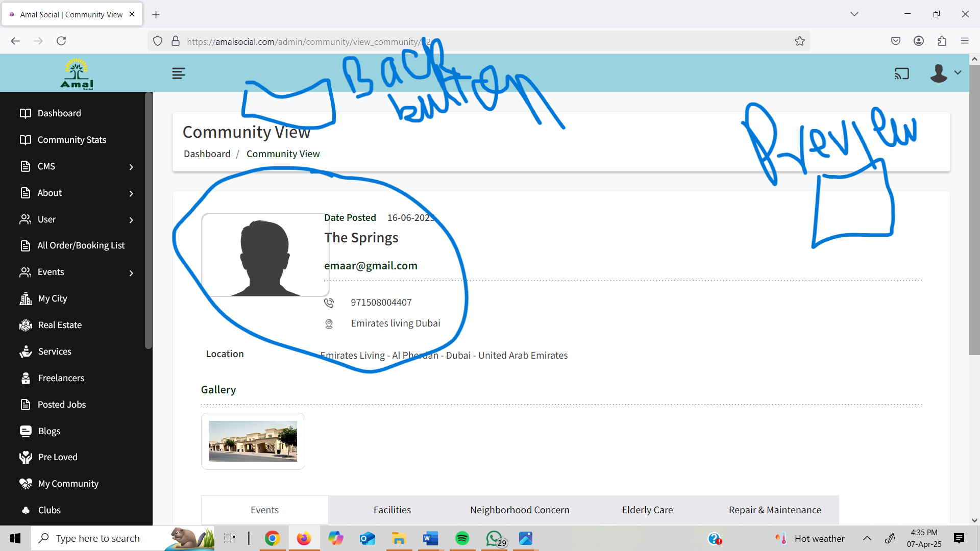Click the User people icon in sidebar
This screenshot has height=551, width=980.
(x=25, y=219)
